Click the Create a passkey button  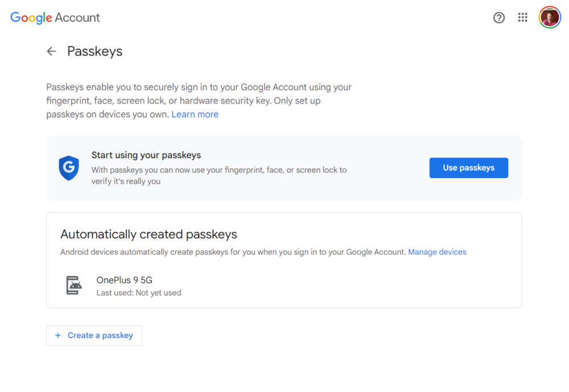coord(94,336)
